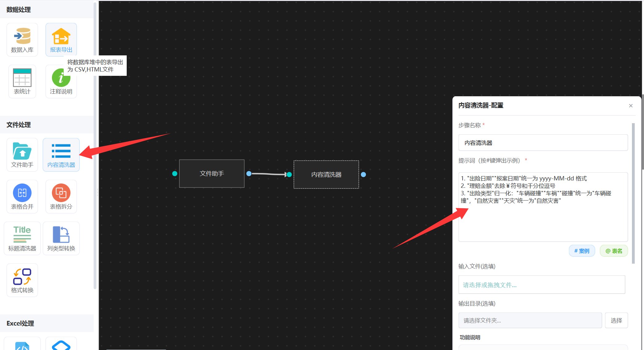Click the output port of 内容清洗器 node

pyautogui.click(x=363, y=175)
